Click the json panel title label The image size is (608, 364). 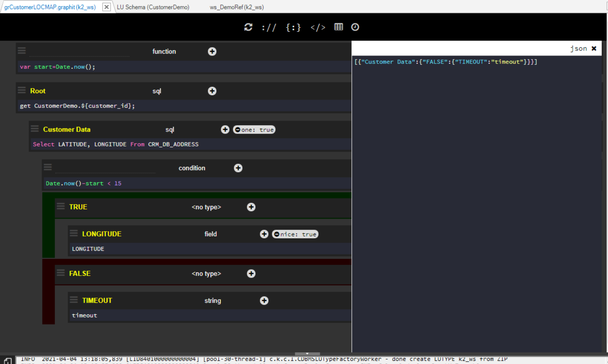[x=578, y=48]
